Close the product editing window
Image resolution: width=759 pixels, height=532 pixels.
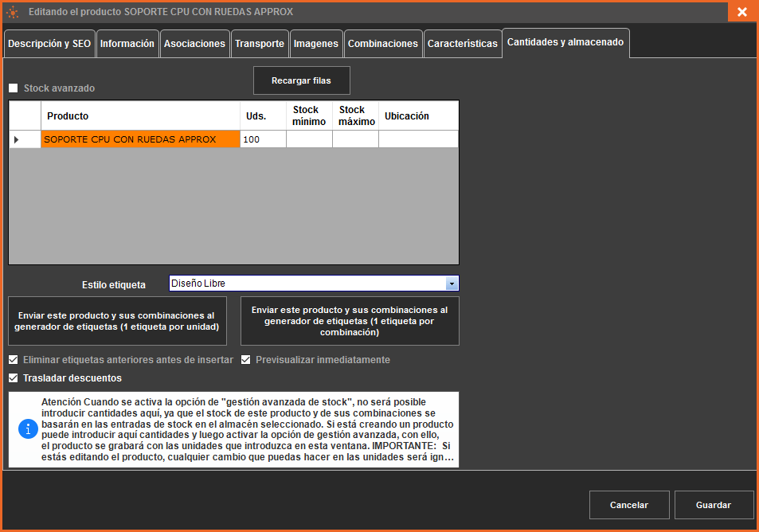(x=741, y=12)
